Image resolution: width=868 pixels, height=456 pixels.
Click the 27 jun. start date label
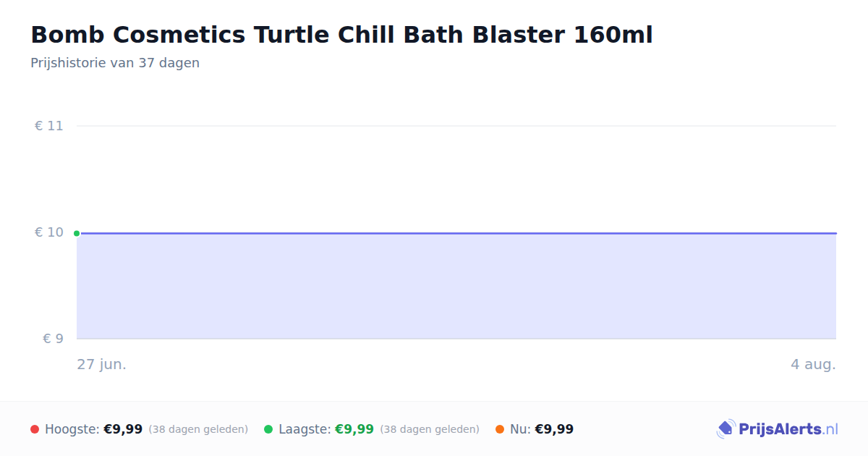[x=102, y=364]
